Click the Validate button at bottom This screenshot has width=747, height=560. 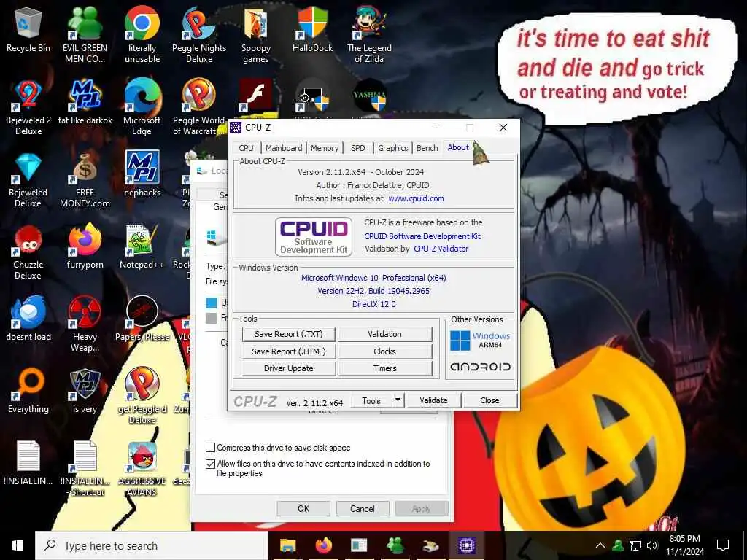pyautogui.click(x=433, y=400)
